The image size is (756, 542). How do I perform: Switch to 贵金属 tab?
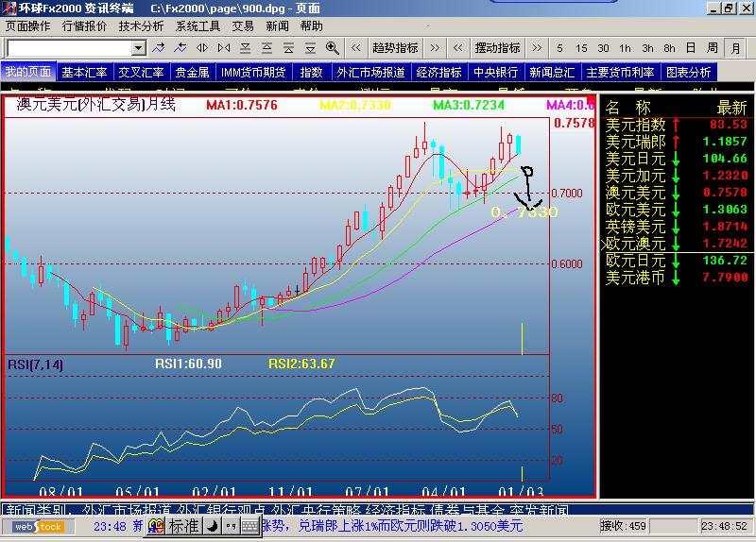tap(193, 73)
